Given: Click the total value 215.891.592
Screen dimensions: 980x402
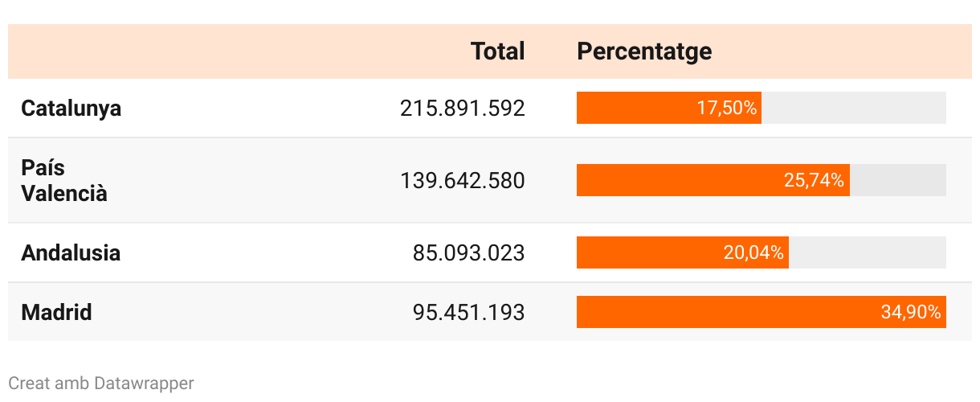Looking at the screenshot, I should (x=462, y=108).
